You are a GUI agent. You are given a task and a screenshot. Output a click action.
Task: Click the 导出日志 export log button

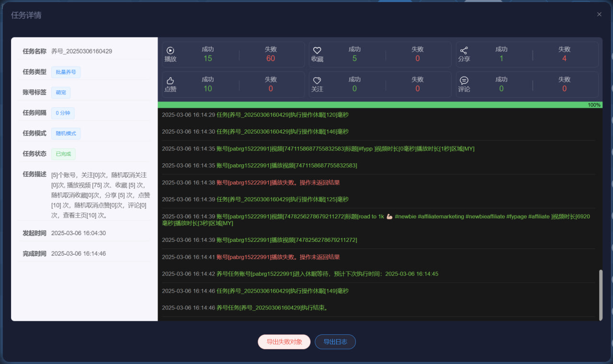335,341
